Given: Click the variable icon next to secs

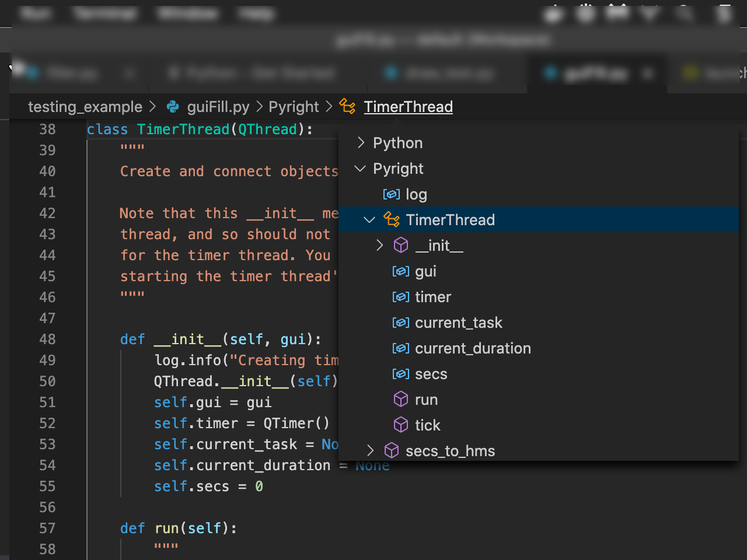Looking at the screenshot, I should [x=401, y=374].
